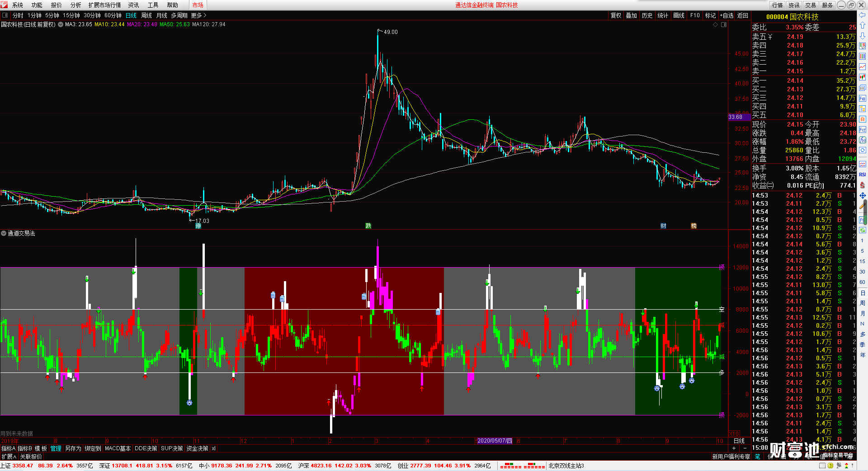
Task: Open the 系统 menu
Action: point(18,5)
